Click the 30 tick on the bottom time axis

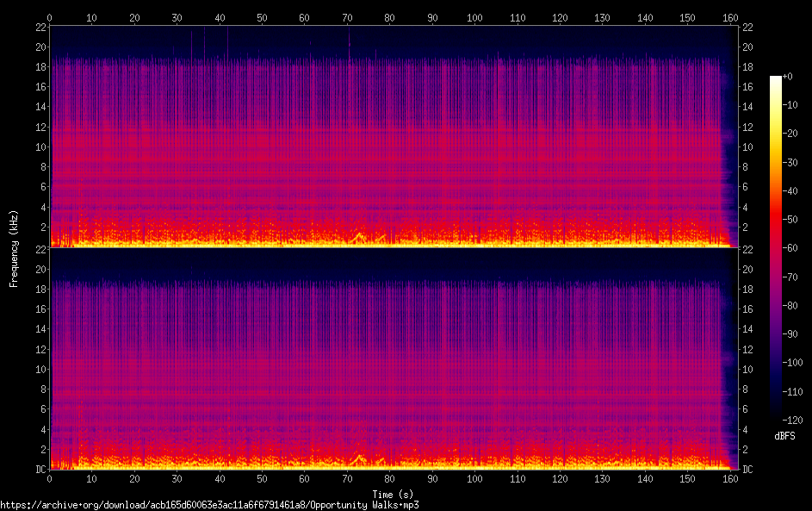pyautogui.click(x=177, y=478)
